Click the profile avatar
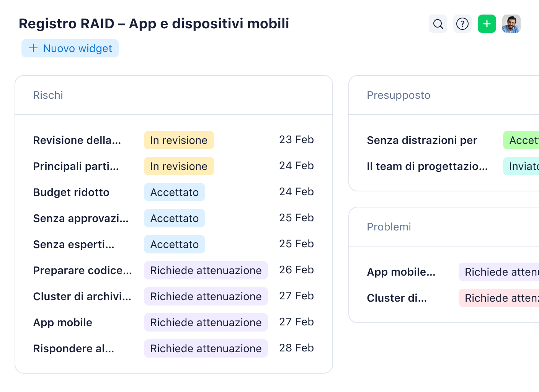The height and width of the screenshot is (392, 539). [x=511, y=24]
